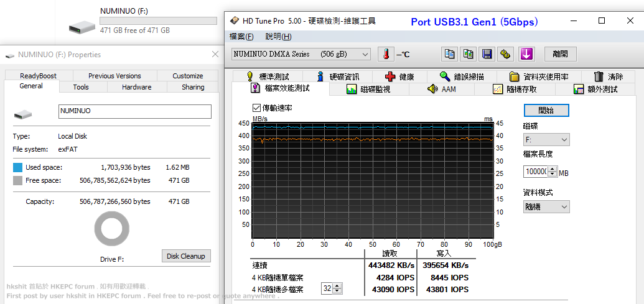Click the 8445 IOPS write value

449,277
